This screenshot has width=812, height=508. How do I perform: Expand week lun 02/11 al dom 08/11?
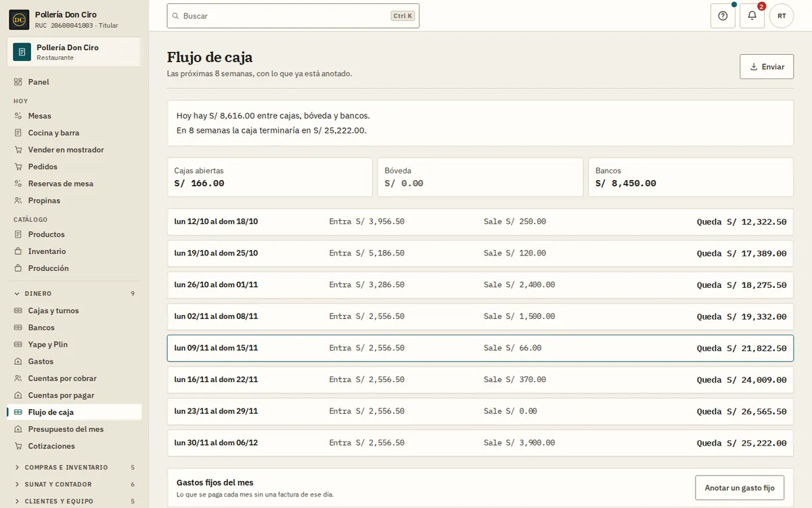pyautogui.click(x=480, y=316)
